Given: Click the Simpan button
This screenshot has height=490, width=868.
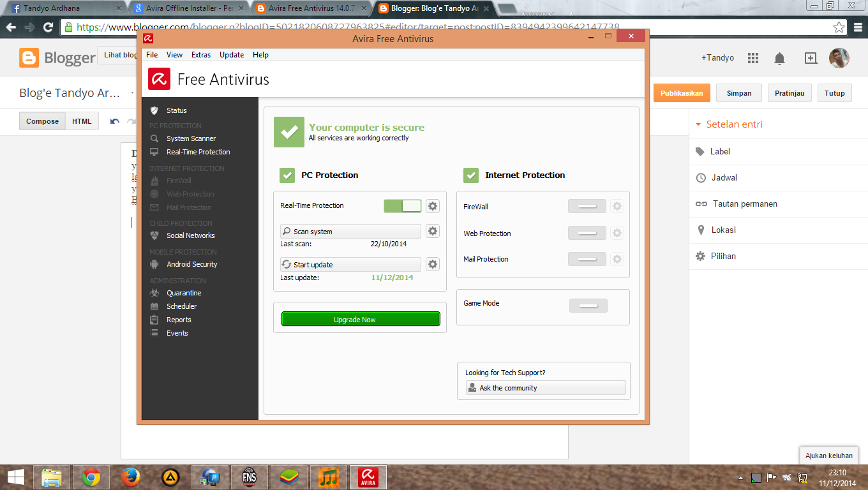Looking at the screenshot, I should point(739,93).
